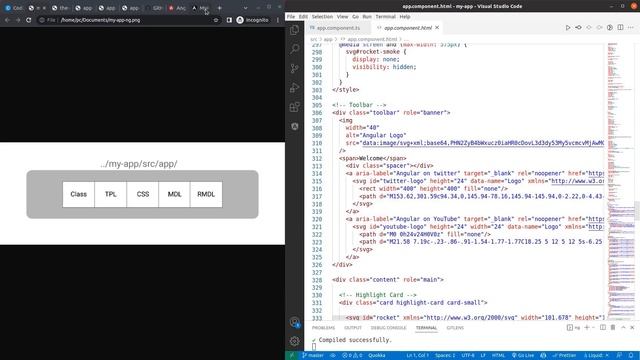This screenshot has height=360, width=640.
Task: Open the Incognito profile indicator
Action: 253,20
